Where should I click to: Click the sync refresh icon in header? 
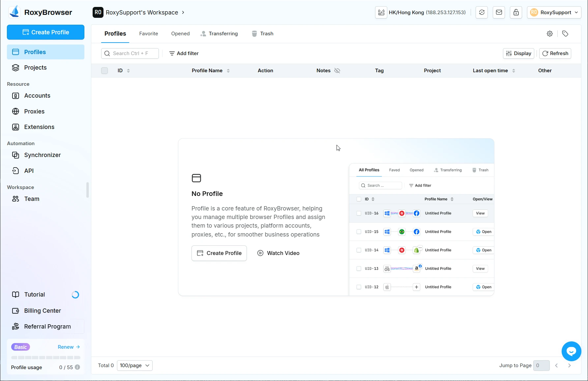(x=482, y=13)
